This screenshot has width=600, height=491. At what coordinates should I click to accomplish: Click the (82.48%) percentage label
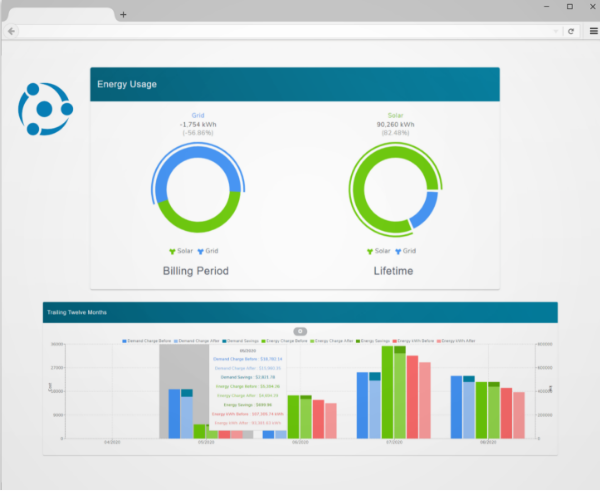coord(395,133)
